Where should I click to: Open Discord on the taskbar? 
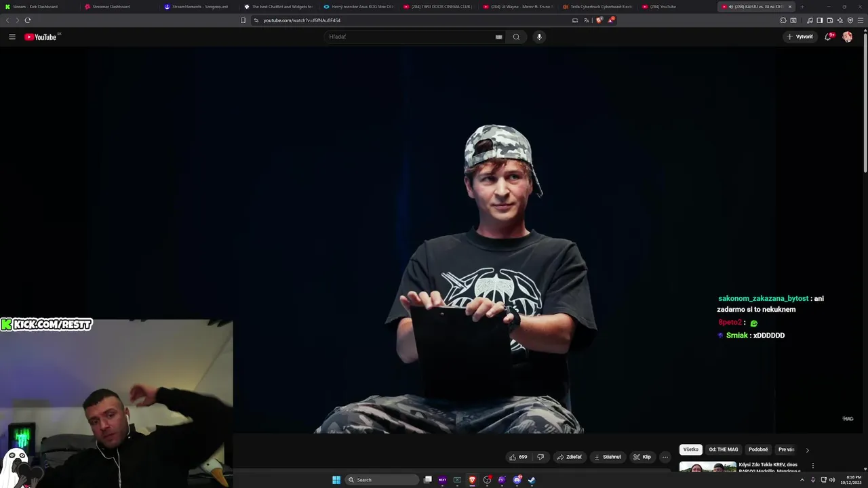(517, 480)
